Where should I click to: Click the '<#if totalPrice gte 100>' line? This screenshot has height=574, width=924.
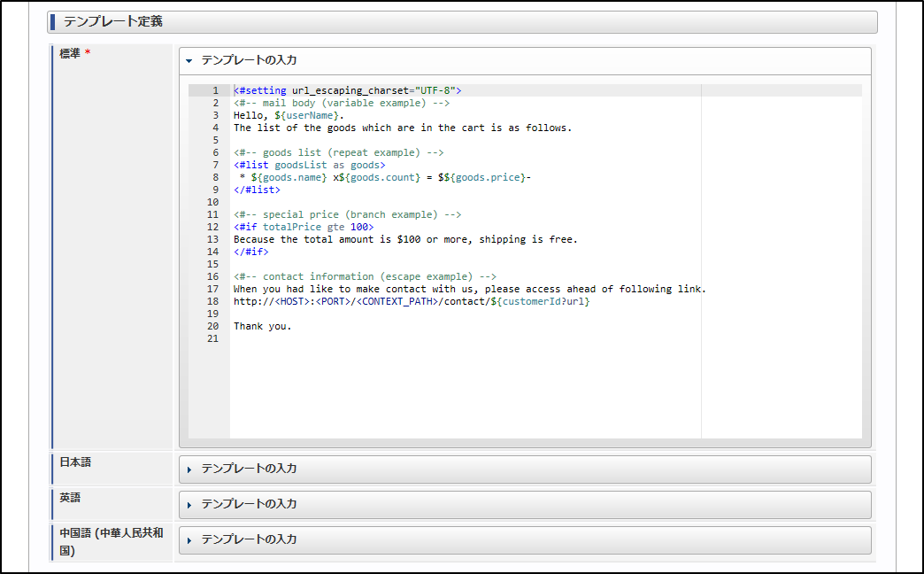point(303,227)
